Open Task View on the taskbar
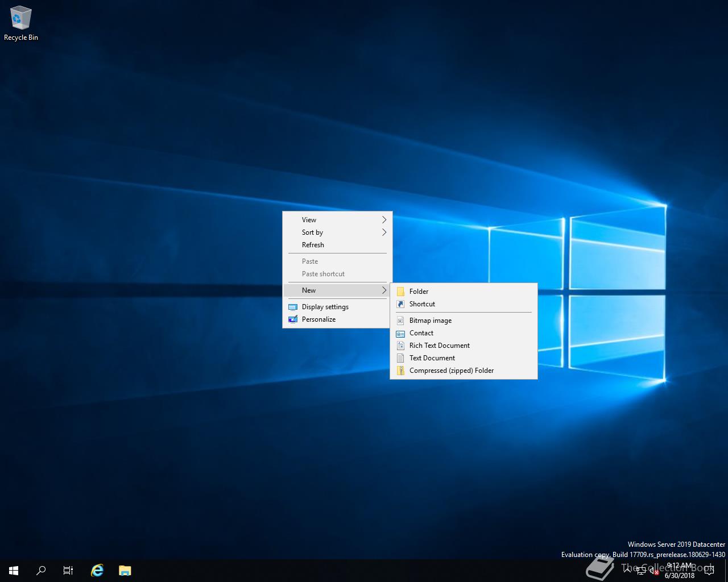 68,571
